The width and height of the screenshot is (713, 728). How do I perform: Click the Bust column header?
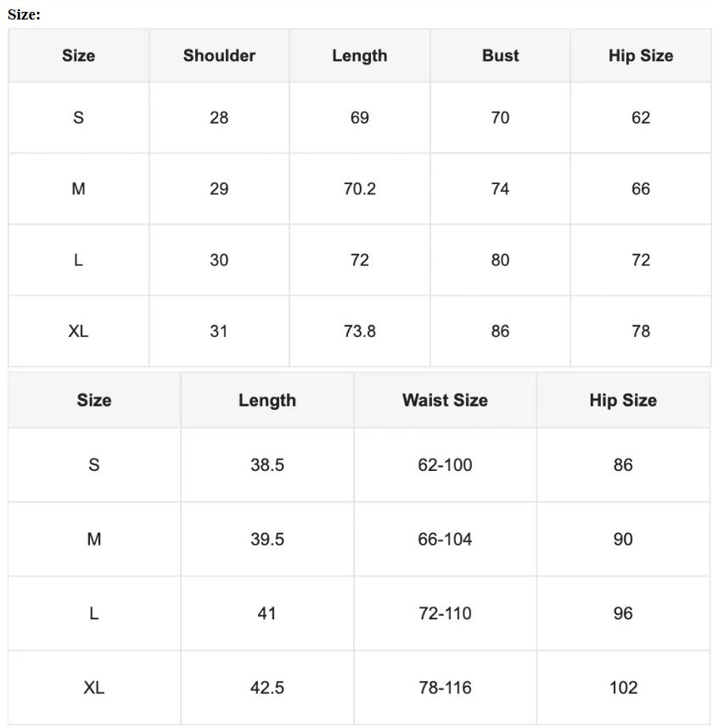click(x=500, y=56)
